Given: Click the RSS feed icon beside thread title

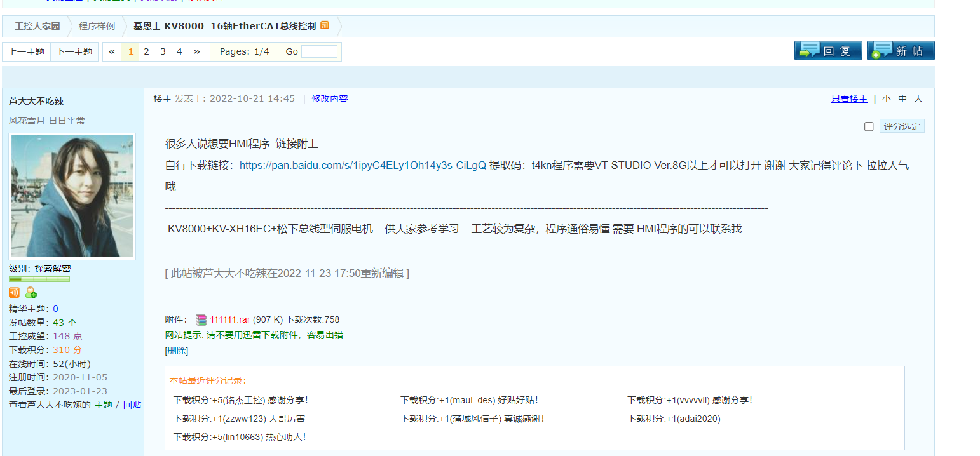Looking at the screenshot, I should (x=325, y=25).
